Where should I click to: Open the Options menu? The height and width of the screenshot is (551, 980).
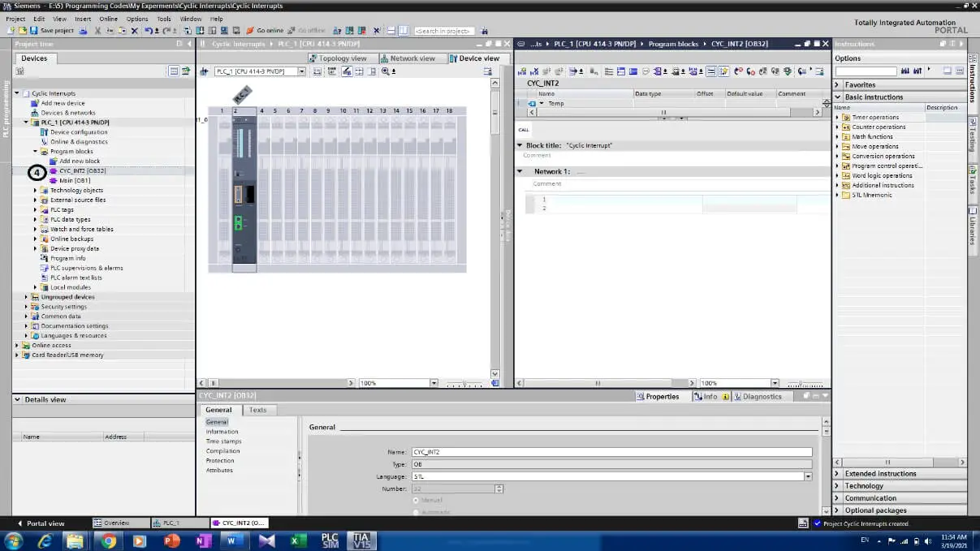coord(137,19)
